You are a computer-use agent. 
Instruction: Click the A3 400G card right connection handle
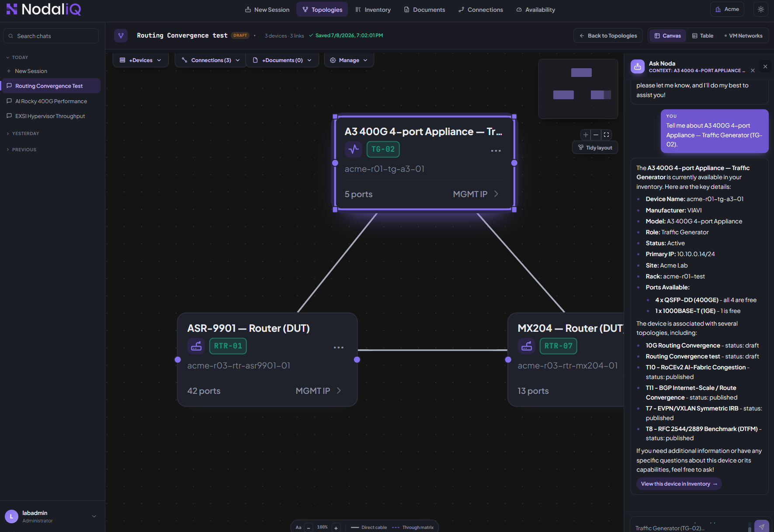[x=514, y=163]
